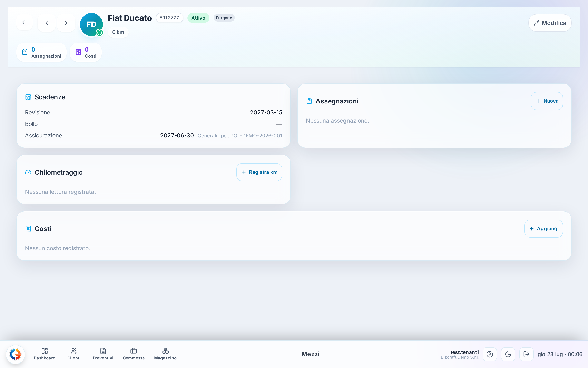Click the Costi receipt icon in panel
The height and width of the screenshot is (368, 588).
coord(28,229)
